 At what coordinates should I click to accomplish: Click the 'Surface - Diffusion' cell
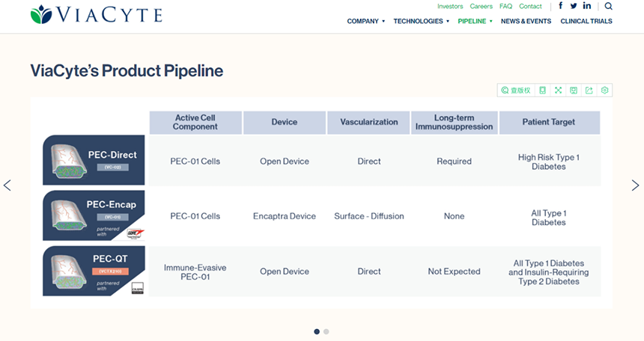(x=369, y=216)
